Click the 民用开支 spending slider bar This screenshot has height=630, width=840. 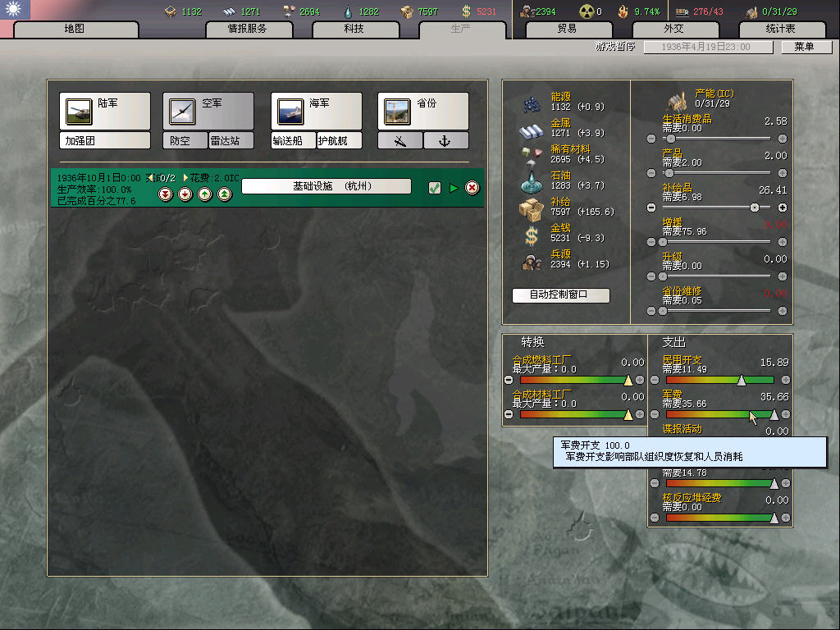click(x=719, y=380)
